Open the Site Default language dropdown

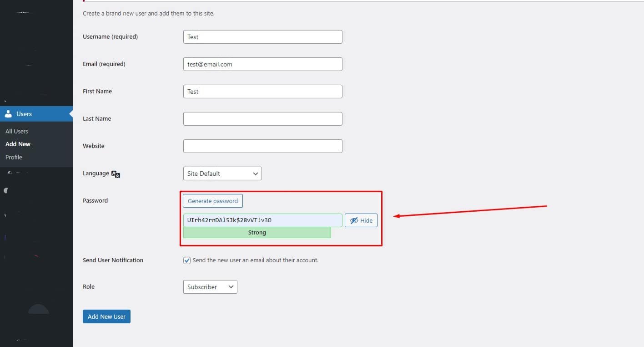point(222,173)
